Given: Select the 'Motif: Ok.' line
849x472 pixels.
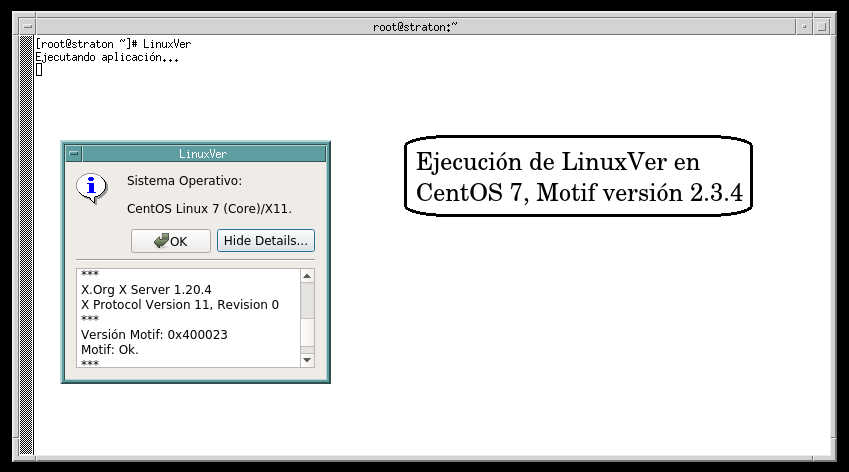Looking at the screenshot, I should pyautogui.click(x=109, y=350).
